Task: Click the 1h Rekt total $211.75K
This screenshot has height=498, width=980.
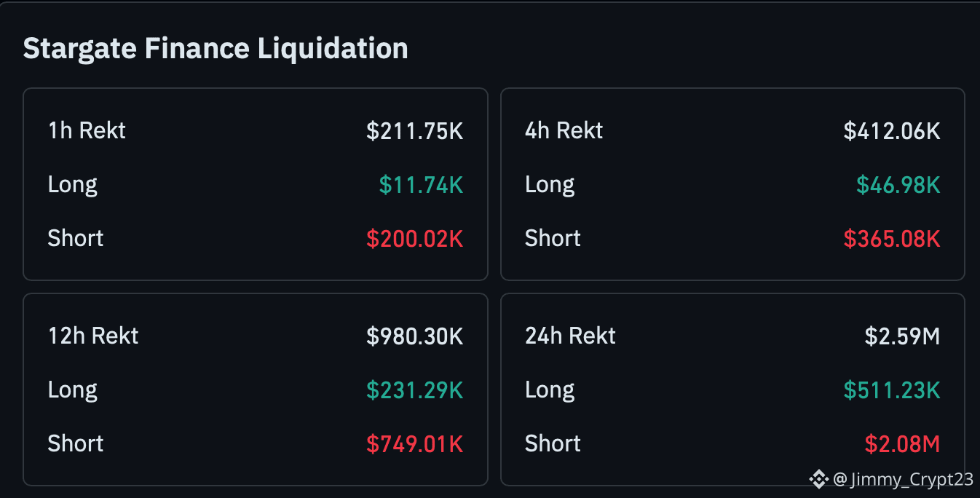Action: [415, 131]
